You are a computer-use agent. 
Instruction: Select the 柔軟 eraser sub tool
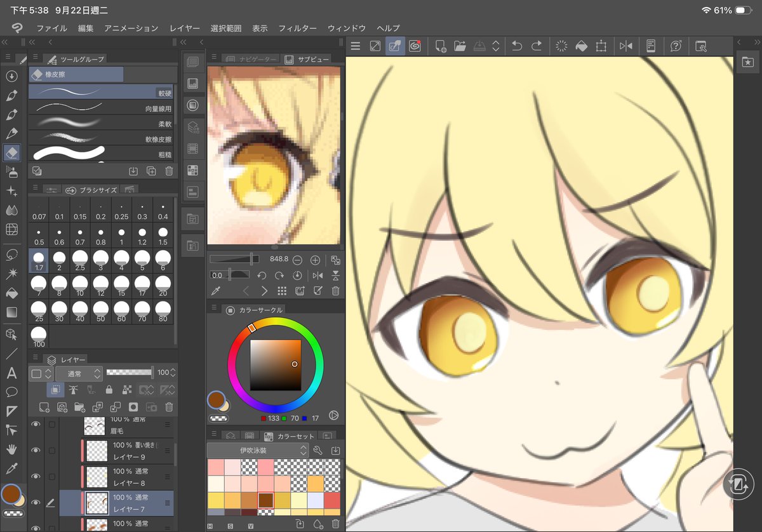101,123
